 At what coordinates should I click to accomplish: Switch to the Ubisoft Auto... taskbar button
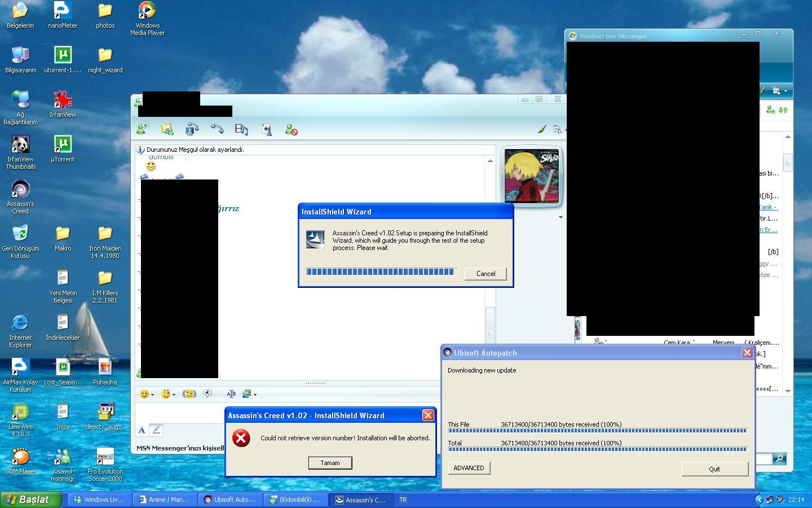[231, 500]
